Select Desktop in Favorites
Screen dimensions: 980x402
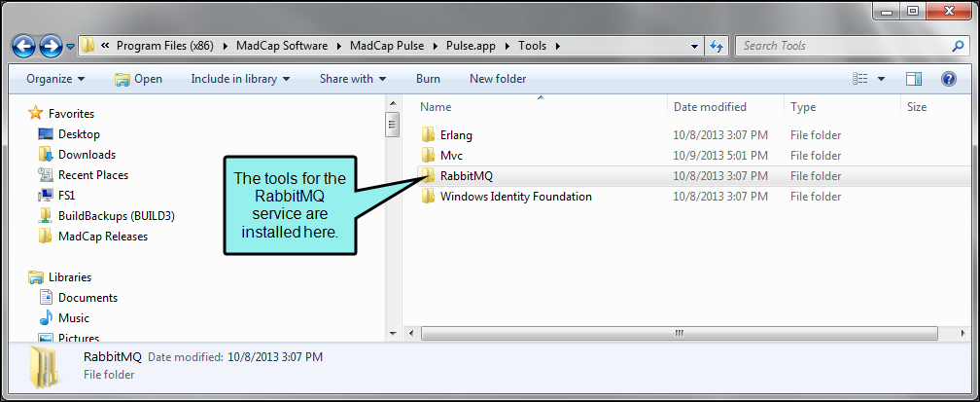point(79,134)
